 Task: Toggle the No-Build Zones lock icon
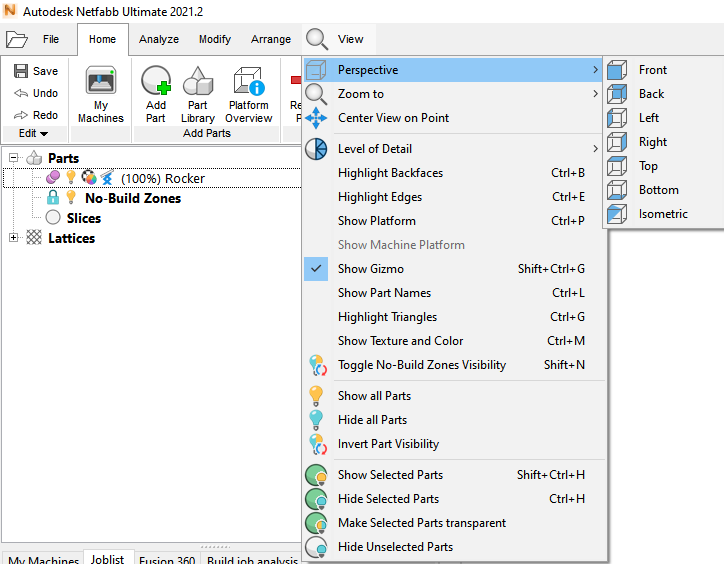pyautogui.click(x=53, y=198)
